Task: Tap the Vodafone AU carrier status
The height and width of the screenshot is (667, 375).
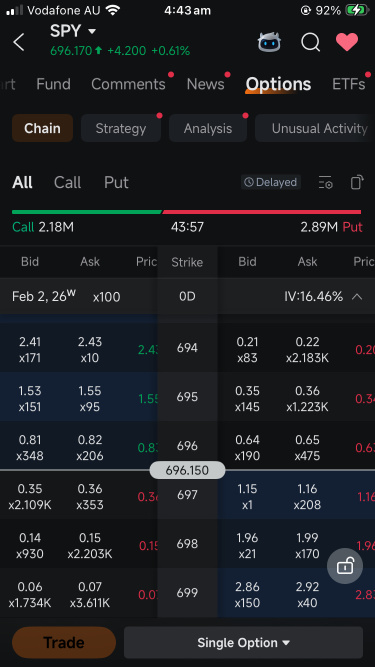Action: pos(65,11)
